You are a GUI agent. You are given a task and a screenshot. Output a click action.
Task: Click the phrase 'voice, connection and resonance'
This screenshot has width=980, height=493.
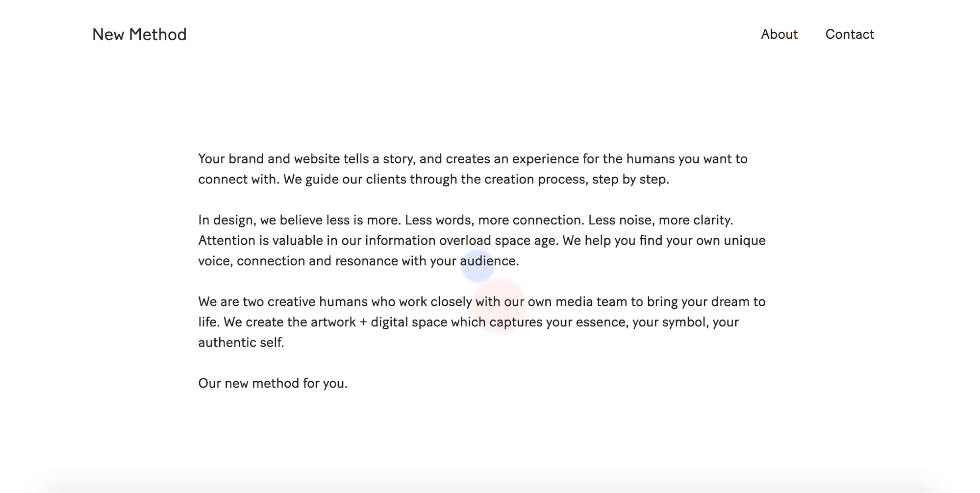pos(298,261)
